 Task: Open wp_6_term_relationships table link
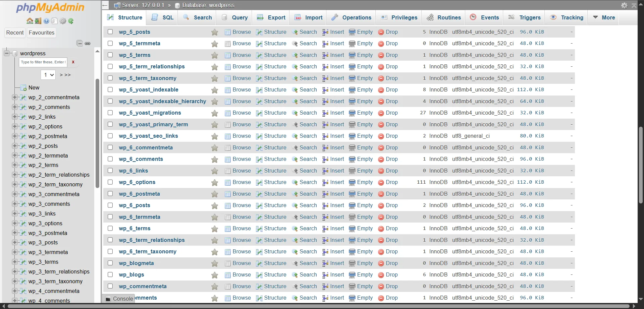coord(152,240)
